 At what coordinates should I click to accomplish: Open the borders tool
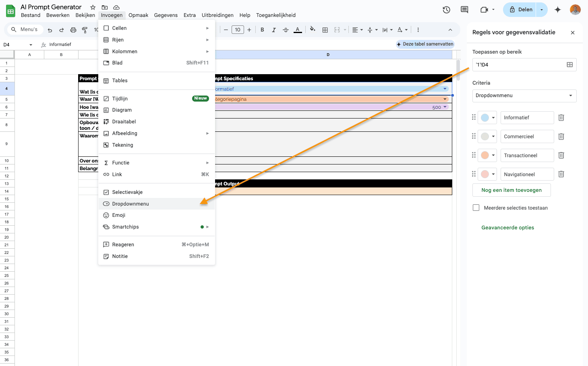(x=325, y=30)
